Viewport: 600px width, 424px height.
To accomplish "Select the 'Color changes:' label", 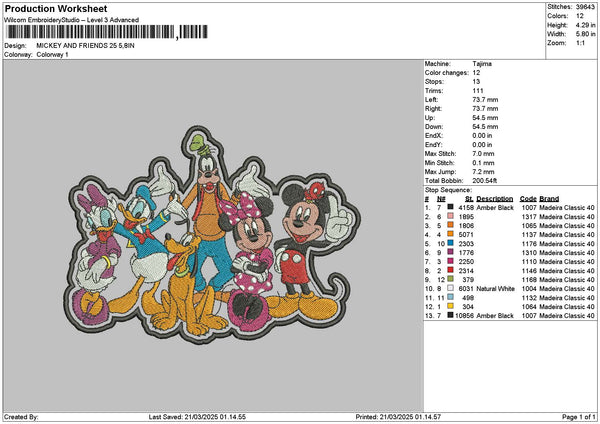I will tap(447, 73).
